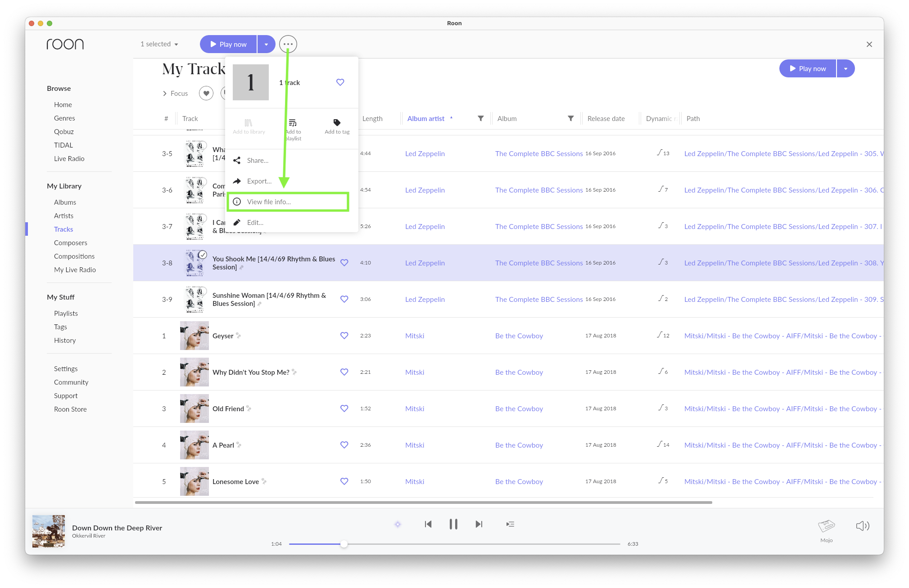
Task: Toggle heart for You Shook Me track
Action: click(x=344, y=263)
